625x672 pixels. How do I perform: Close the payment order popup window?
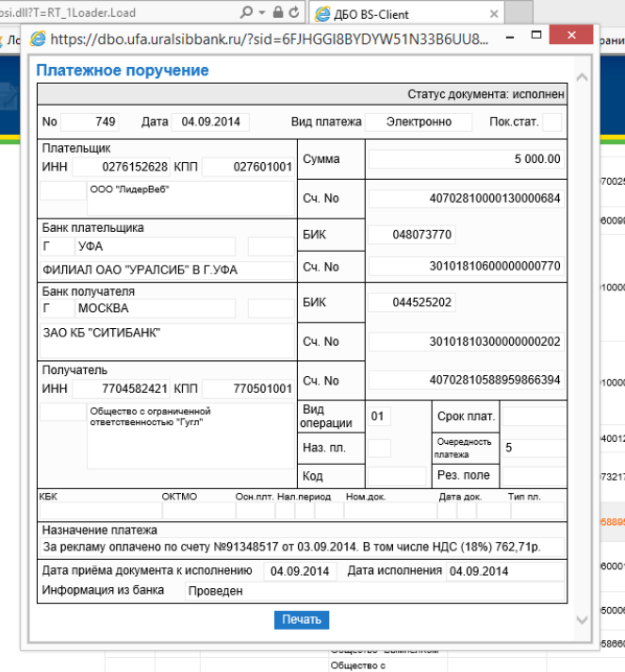[x=571, y=35]
